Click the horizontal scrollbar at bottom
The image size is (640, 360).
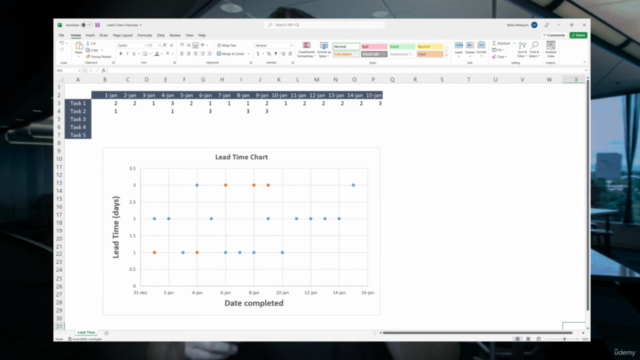[478, 333]
